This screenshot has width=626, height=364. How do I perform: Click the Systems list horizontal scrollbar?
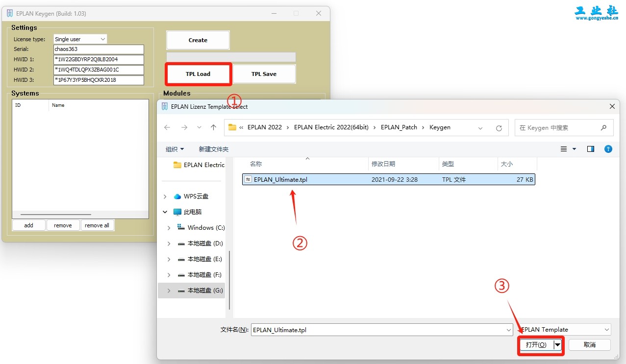(55, 215)
